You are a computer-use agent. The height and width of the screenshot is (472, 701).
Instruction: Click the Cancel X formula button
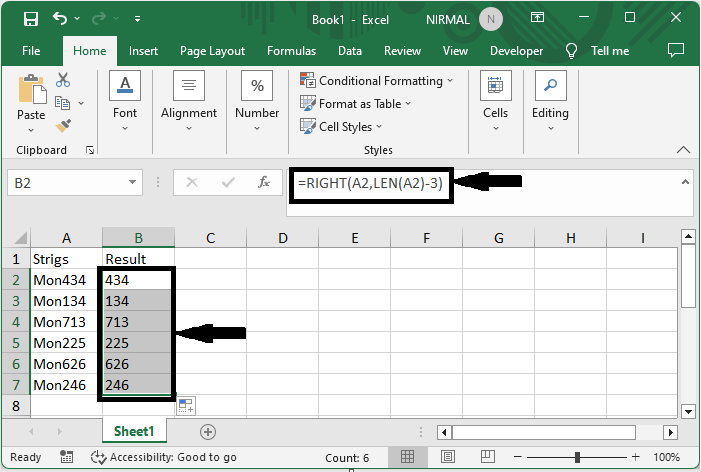point(192,182)
